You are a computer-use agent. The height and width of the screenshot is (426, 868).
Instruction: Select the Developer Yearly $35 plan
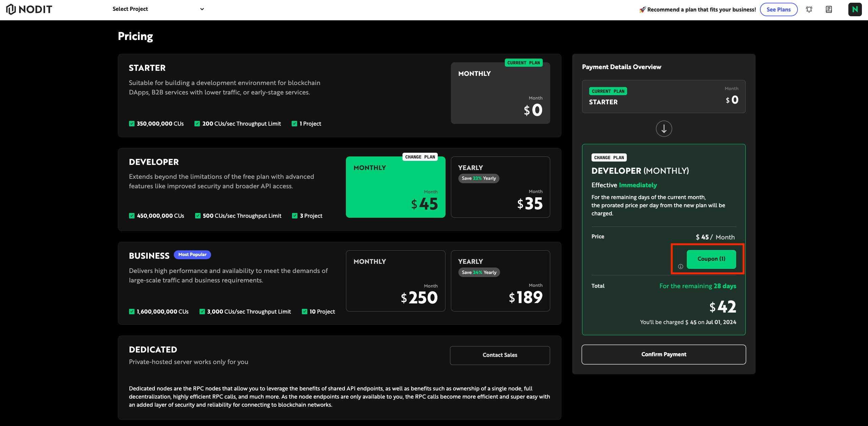coord(500,187)
